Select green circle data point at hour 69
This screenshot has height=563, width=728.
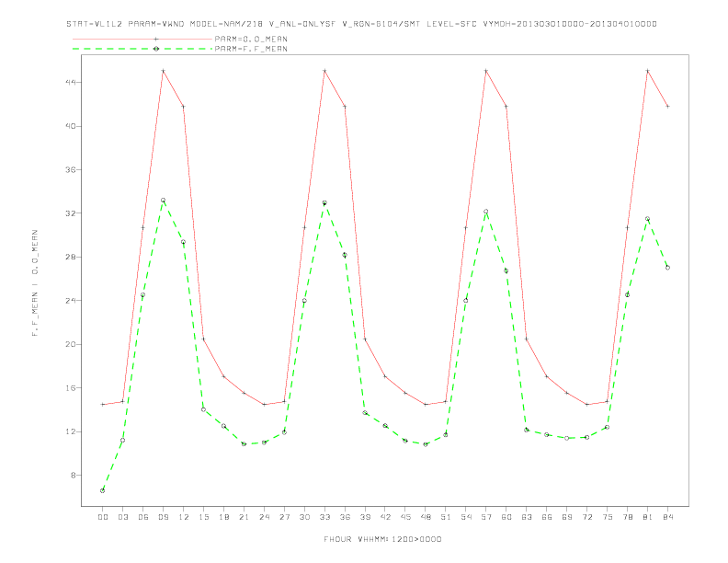click(567, 438)
